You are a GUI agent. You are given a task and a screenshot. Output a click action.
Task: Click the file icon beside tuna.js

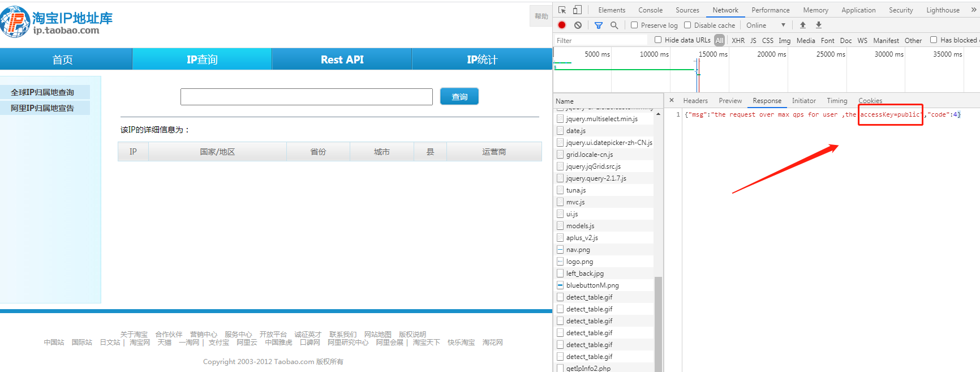pyautogui.click(x=560, y=190)
